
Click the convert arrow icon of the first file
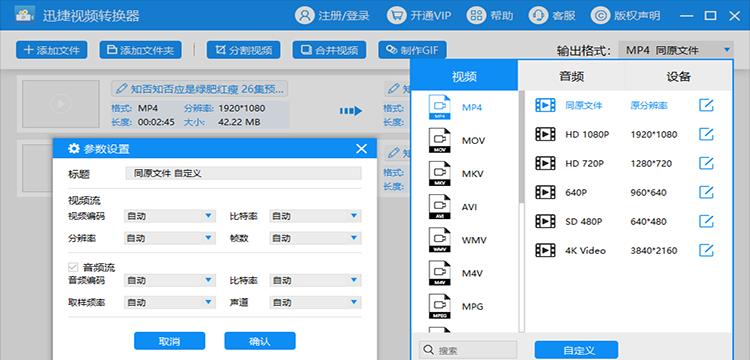(351, 111)
